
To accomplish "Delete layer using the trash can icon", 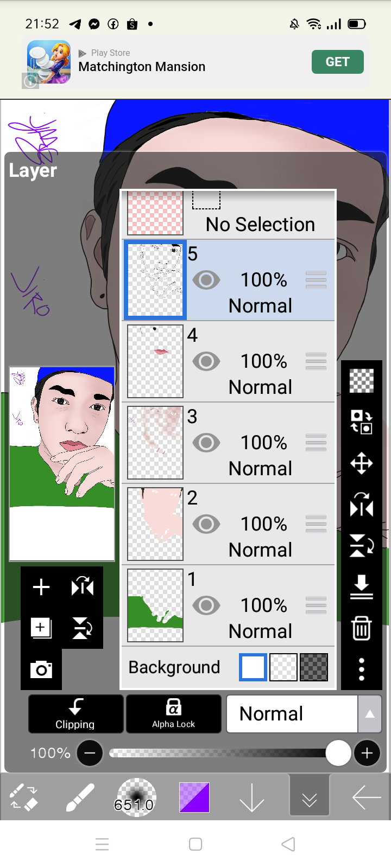I will [x=361, y=628].
